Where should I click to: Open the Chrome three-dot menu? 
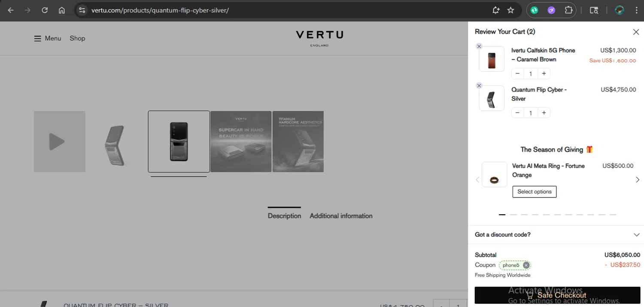(x=636, y=10)
